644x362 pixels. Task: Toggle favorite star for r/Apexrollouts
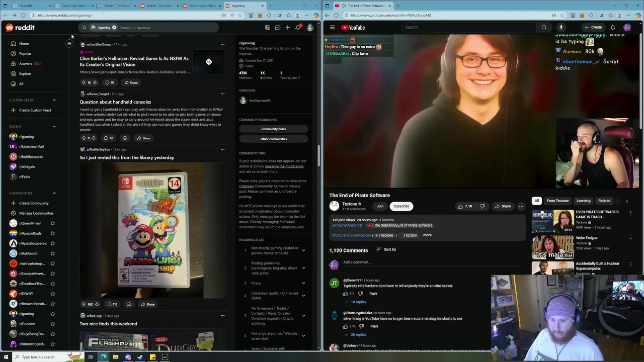pos(52,233)
